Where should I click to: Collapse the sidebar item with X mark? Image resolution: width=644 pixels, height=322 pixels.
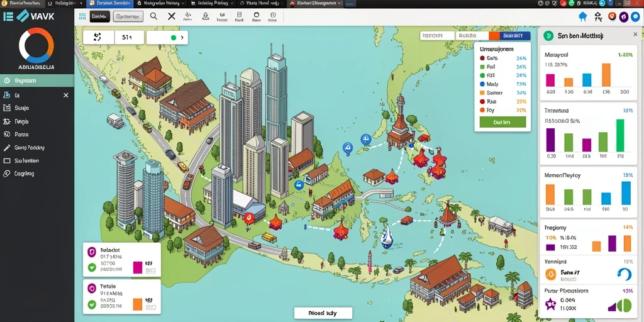click(65, 95)
